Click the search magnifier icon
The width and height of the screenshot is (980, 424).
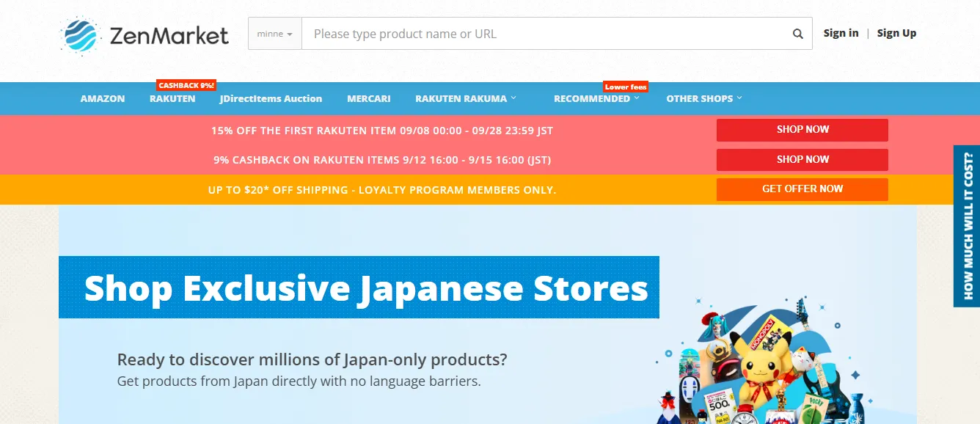(x=797, y=34)
